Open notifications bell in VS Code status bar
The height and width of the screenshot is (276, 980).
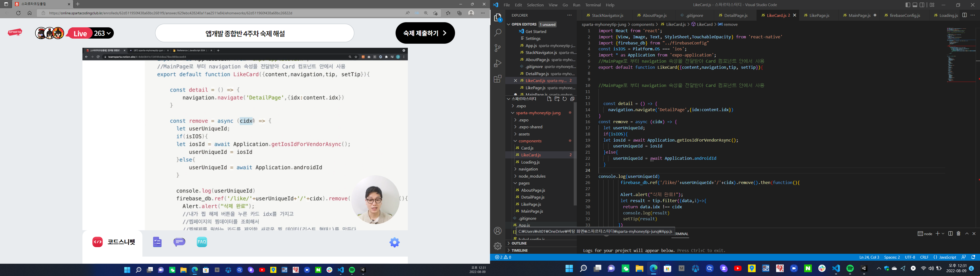click(973, 257)
